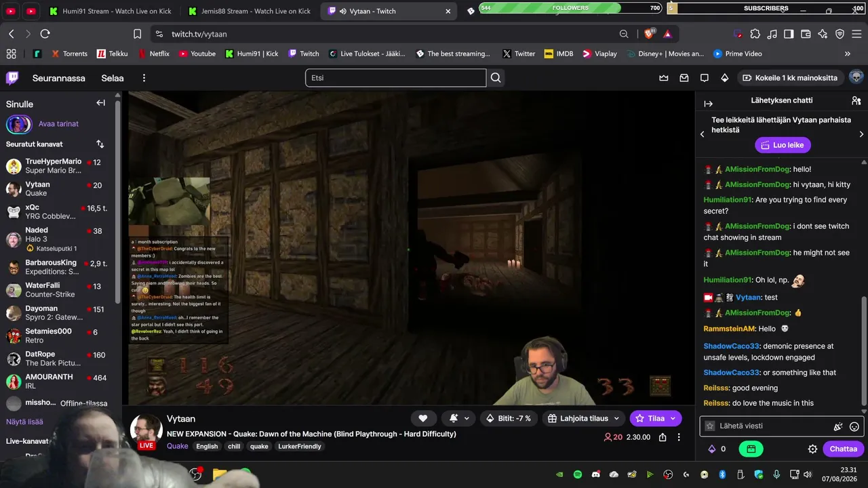Open Brave VPN shield icon
The image size is (868, 488).
[x=840, y=34]
